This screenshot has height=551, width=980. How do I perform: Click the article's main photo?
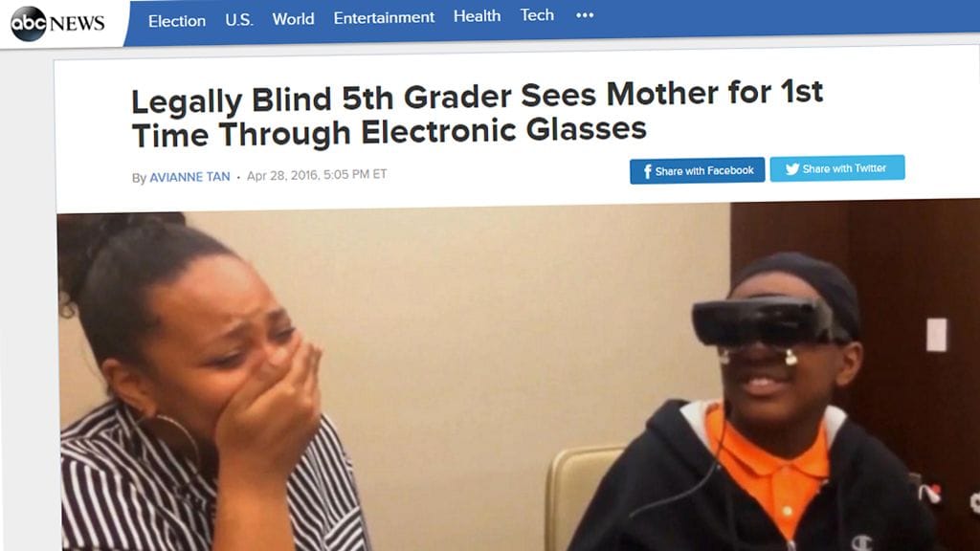coord(518,375)
